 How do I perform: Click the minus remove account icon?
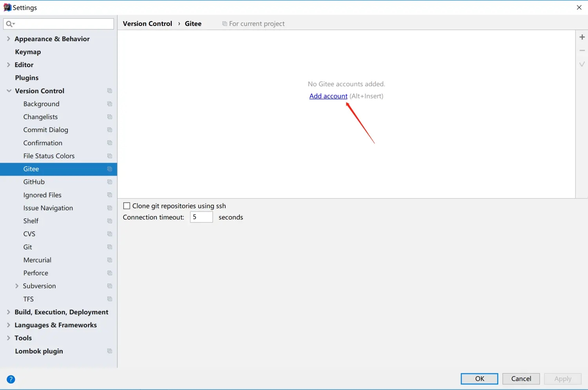tap(582, 50)
